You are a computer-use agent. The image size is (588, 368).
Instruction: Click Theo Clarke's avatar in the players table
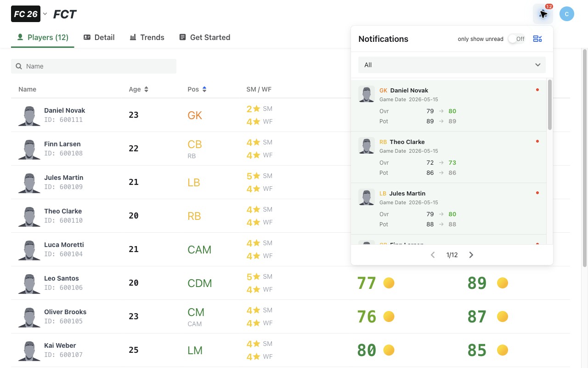point(29,216)
